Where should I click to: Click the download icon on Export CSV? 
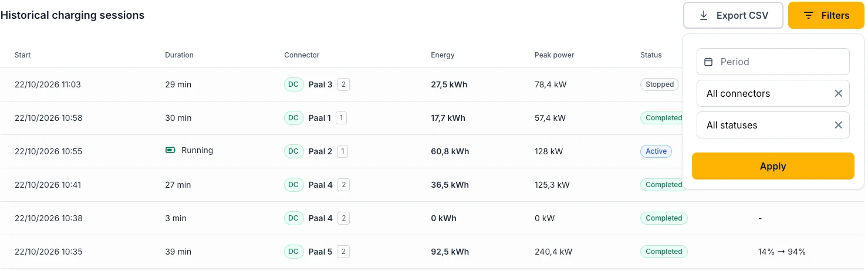[704, 16]
